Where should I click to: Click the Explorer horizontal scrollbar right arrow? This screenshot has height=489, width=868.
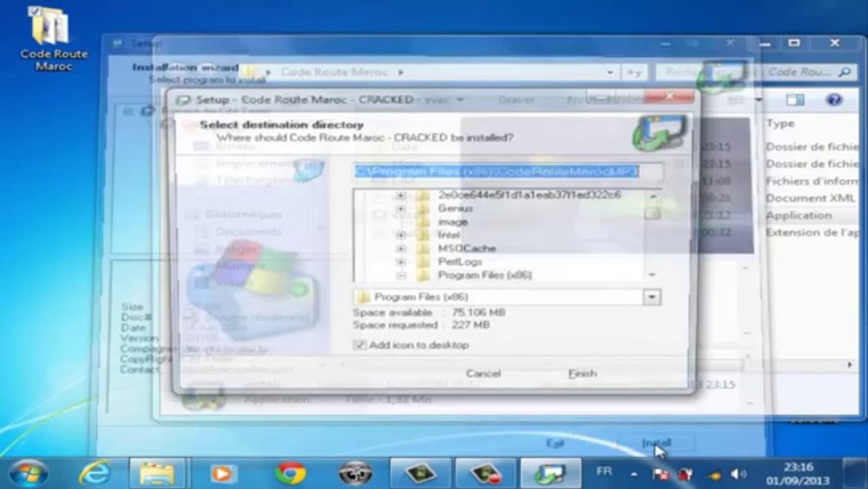point(849,365)
